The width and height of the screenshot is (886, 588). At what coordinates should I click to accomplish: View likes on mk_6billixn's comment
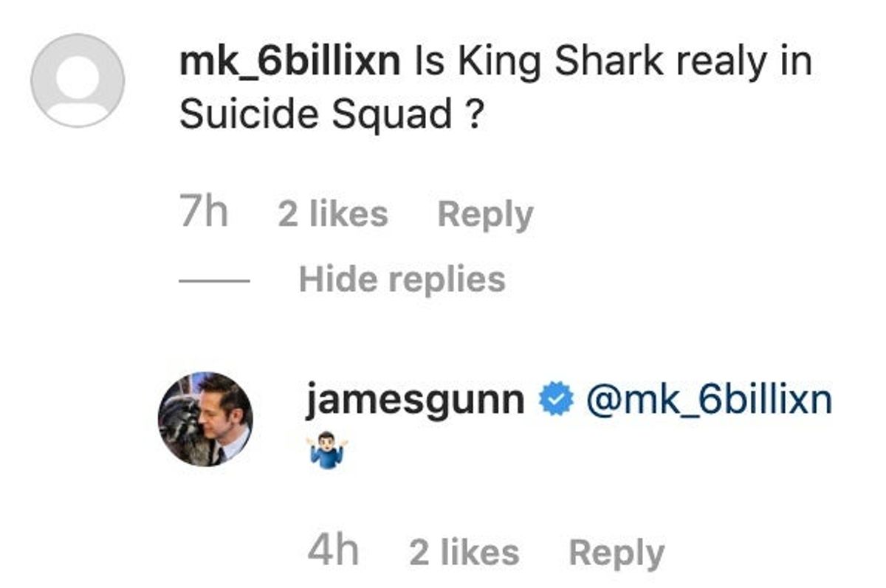(x=332, y=215)
